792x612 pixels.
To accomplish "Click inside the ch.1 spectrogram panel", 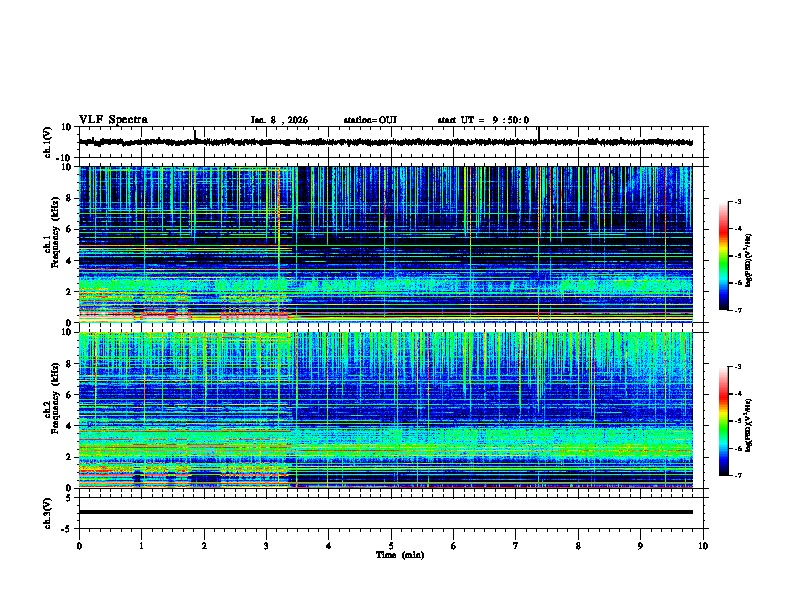I will [385, 244].
